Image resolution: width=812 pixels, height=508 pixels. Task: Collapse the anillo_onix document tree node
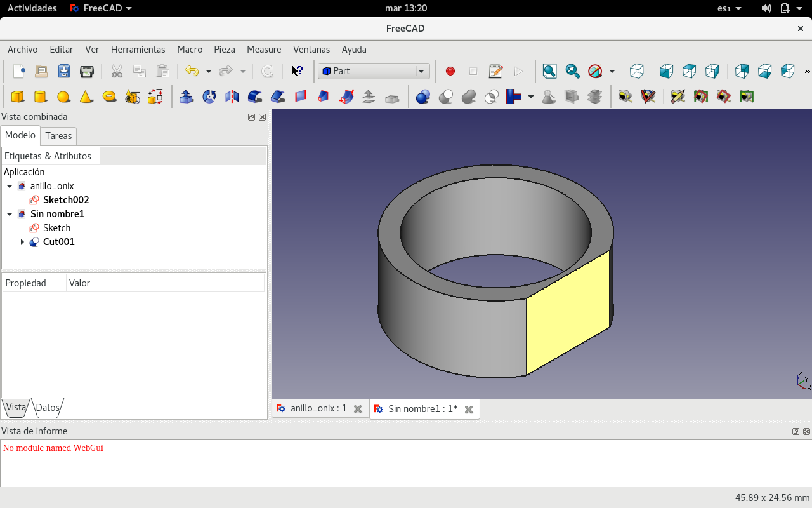[x=10, y=186]
